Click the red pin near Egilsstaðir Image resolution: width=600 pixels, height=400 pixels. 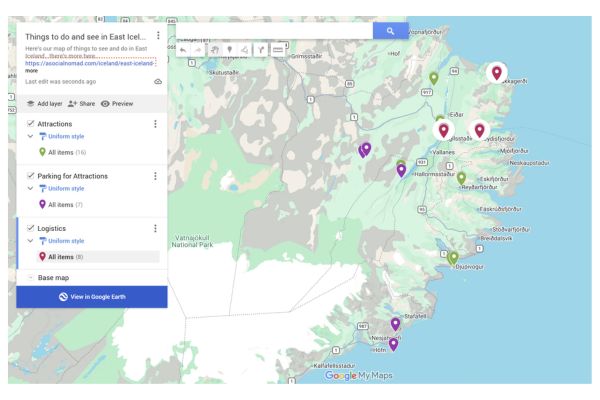pyautogui.click(x=443, y=130)
